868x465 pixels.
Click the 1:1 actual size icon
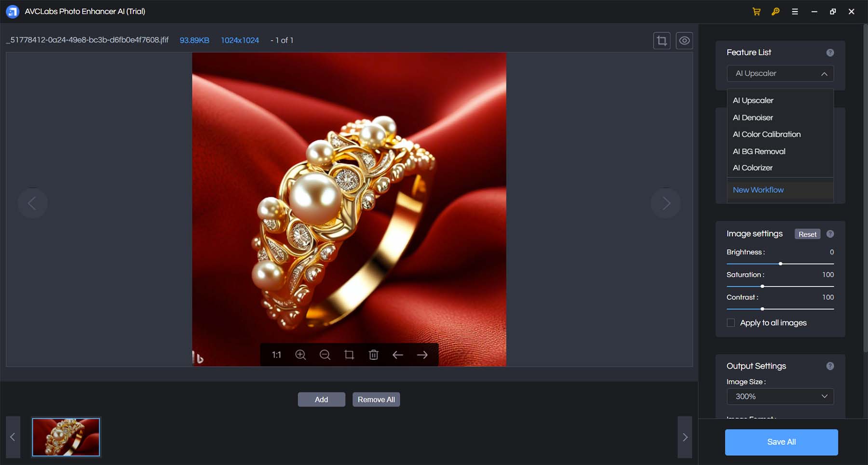[276, 355]
